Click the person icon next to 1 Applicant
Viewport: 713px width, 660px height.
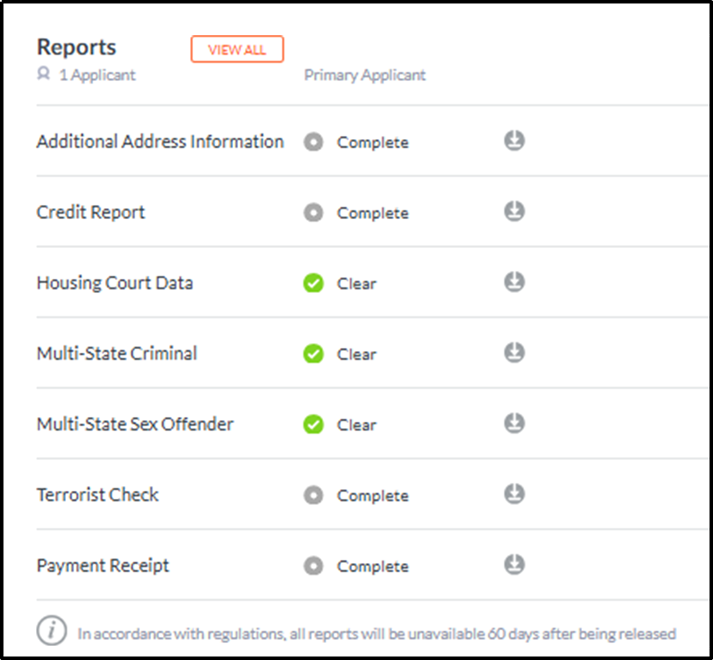pos(43,73)
